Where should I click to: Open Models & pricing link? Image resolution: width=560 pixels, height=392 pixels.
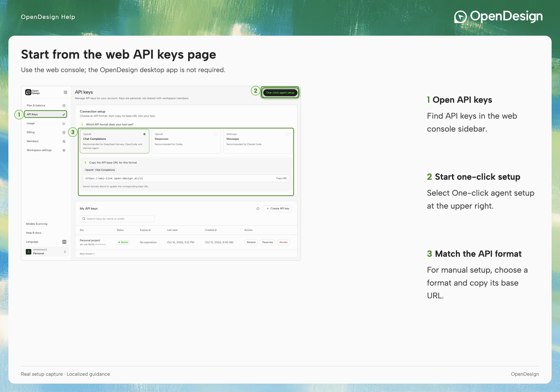point(37,224)
